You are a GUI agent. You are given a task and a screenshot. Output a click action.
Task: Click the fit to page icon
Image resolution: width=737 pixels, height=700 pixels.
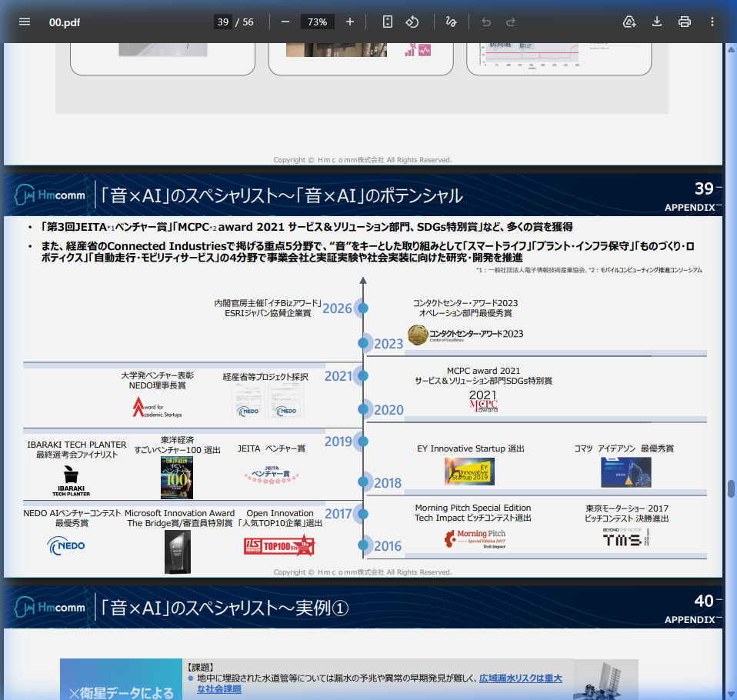tap(388, 22)
